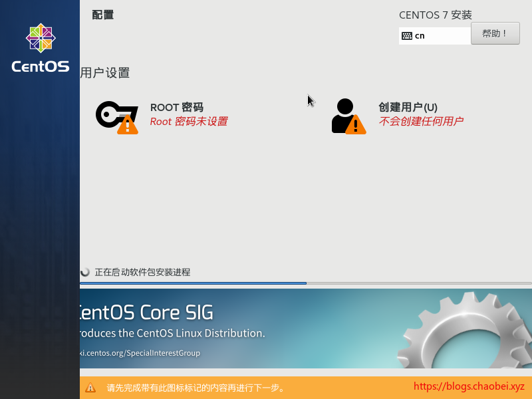The width and height of the screenshot is (532, 399).
Task: Click the '正在启动软件包安装进程' status text
Action: (x=142, y=272)
